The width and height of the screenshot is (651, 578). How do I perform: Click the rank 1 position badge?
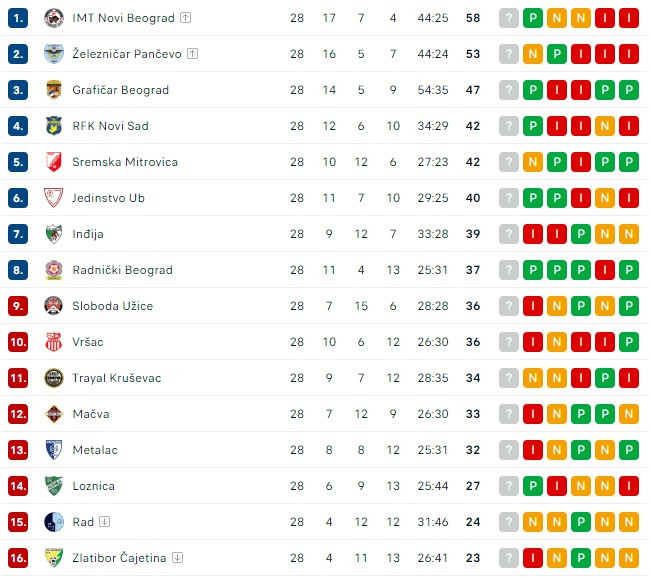point(18,18)
